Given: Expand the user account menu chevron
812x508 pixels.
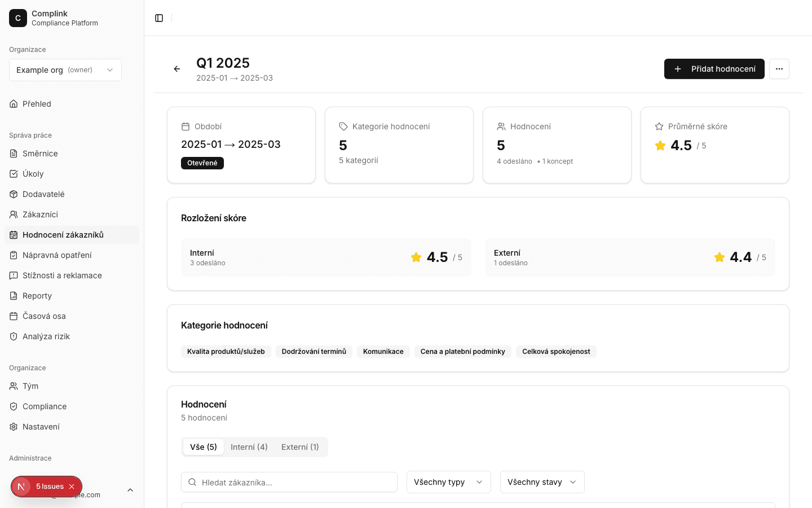Looking at the screenshot, I should 130,490.
